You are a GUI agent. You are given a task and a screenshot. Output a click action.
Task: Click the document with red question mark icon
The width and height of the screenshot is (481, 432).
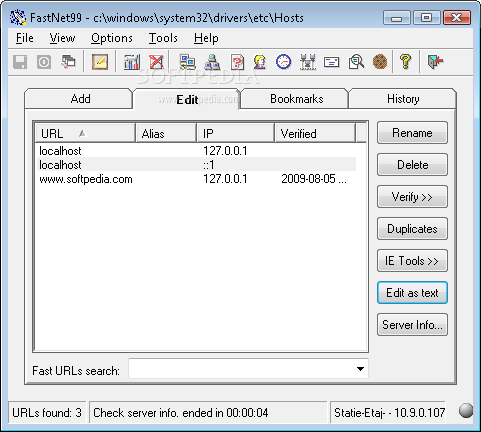tap(237, 62)
